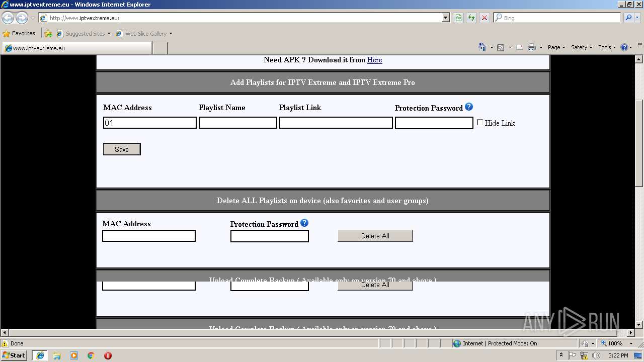Image resolution: width=644 pixels, height=362 pixels.
Task: Open the Help question mark icon in the command bar
Action: [624, 47]
